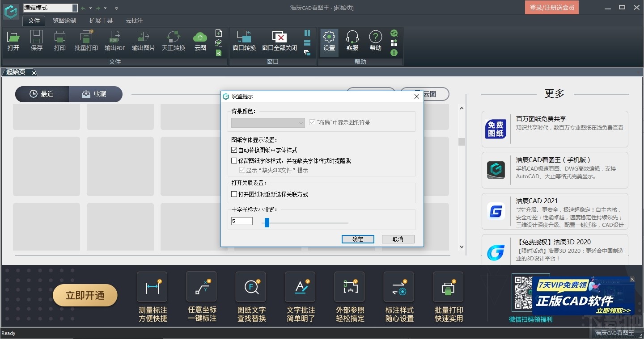Select the 批量打印 batch print tool
The height and width of the screenshot is (339, 644).
coord(86,40)
